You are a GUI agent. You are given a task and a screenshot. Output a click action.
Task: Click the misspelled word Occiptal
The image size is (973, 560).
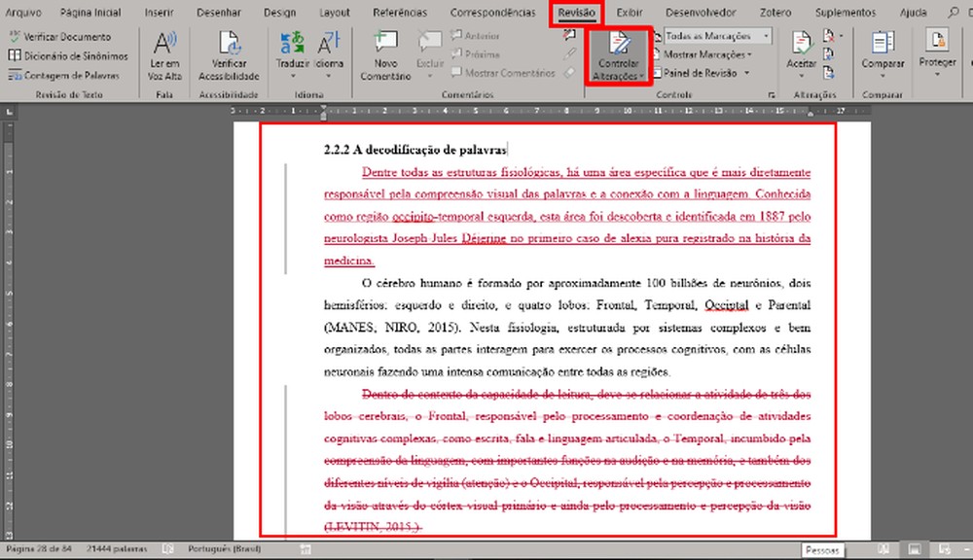[726, 305]
